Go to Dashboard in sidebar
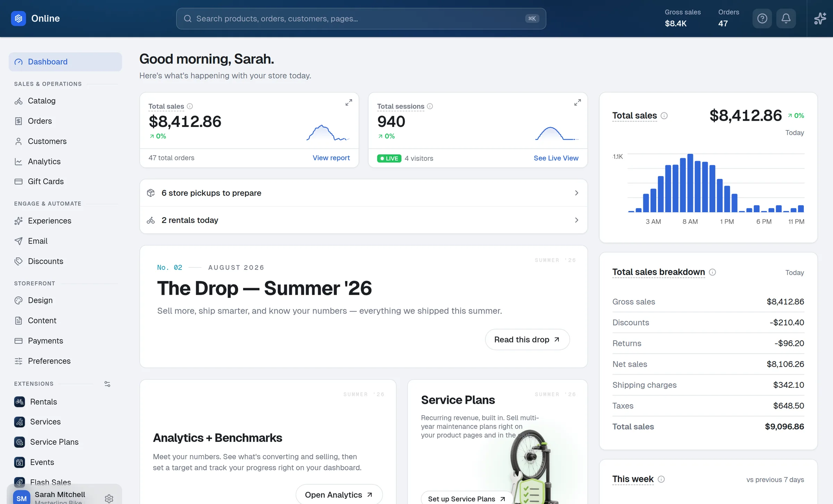833x504 pixels. click(65, 62)
